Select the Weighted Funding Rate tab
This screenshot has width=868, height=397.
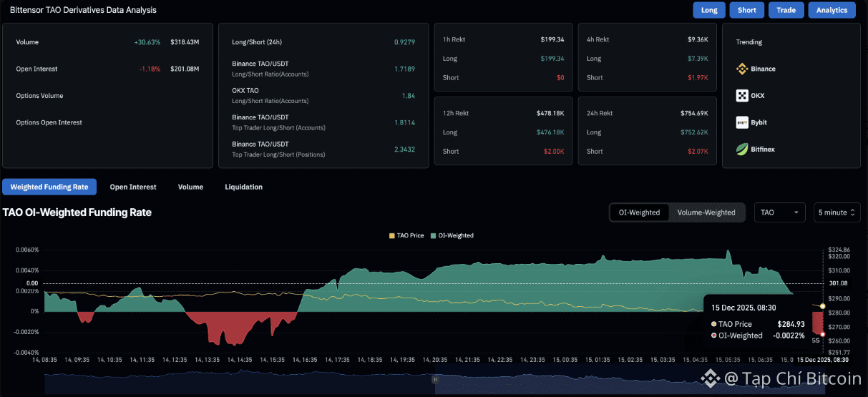click(49, 187)
